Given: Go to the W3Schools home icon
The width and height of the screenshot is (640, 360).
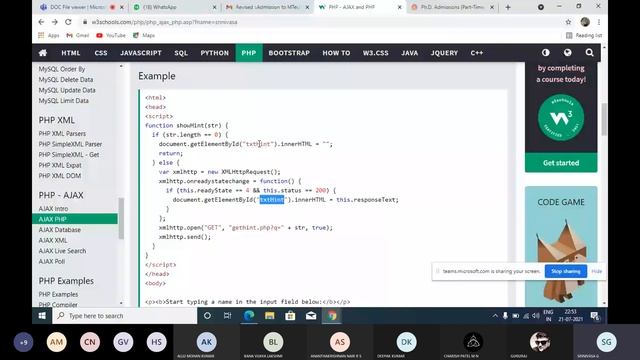Looking at the screenshot, I should pos(42,53).
